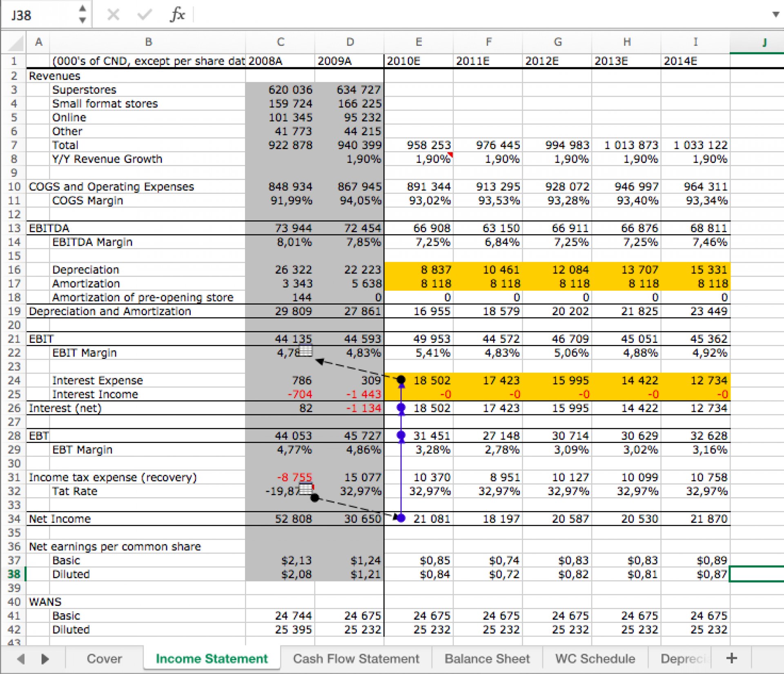Add a new sheet with plus button
The height and width of the screenshot is (674, 784).
click(x=732, y=658)
